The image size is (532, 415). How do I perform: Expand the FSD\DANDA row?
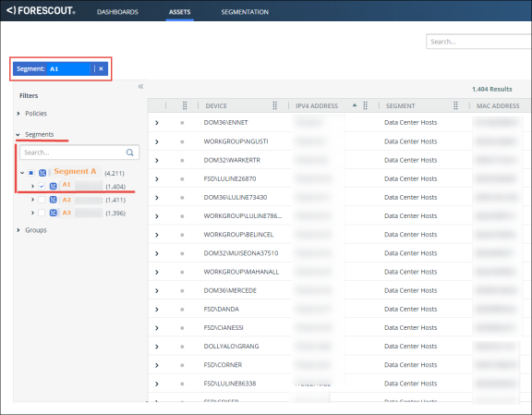click(x=157, y=310)
